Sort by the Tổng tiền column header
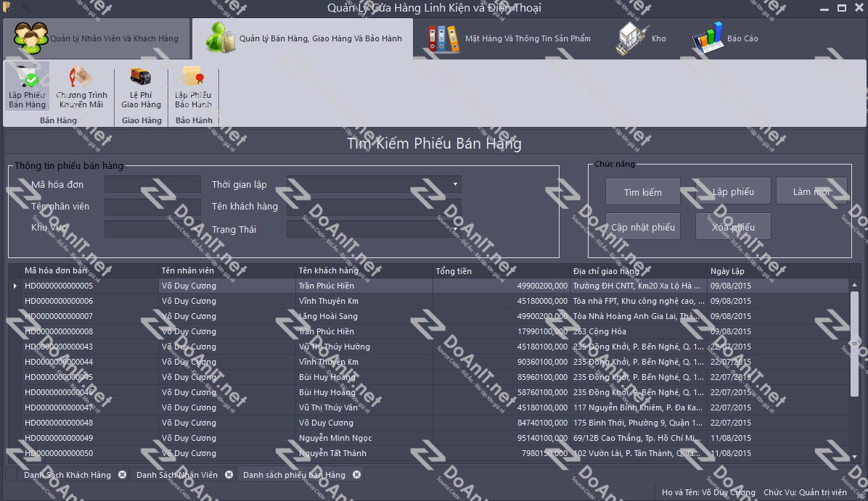Image resolution: width=868 pixels, height=501 pixels. [x=501, y=271]
